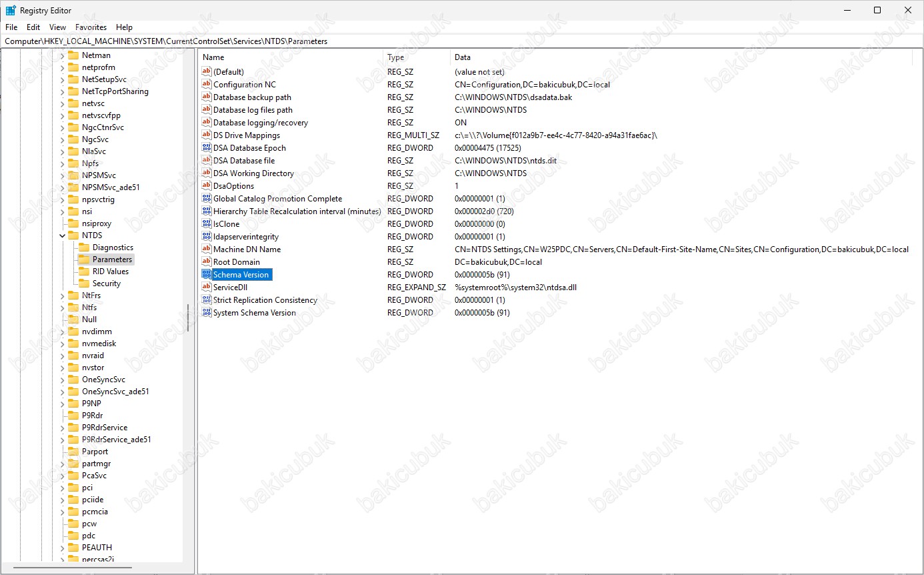The width and height of the screenshot is (924, 575).
Task: Expand the NgcSvc key
Action: pos(63,139)
